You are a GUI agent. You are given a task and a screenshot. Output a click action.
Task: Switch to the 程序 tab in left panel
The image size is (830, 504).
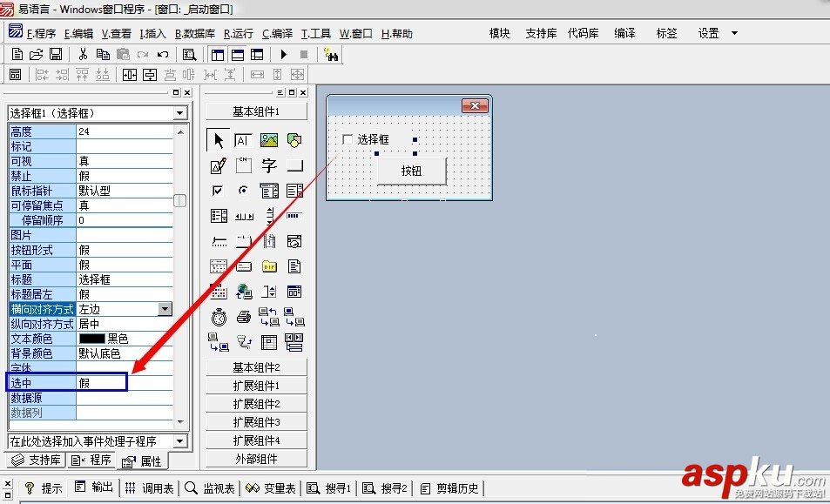pos(91,460)
